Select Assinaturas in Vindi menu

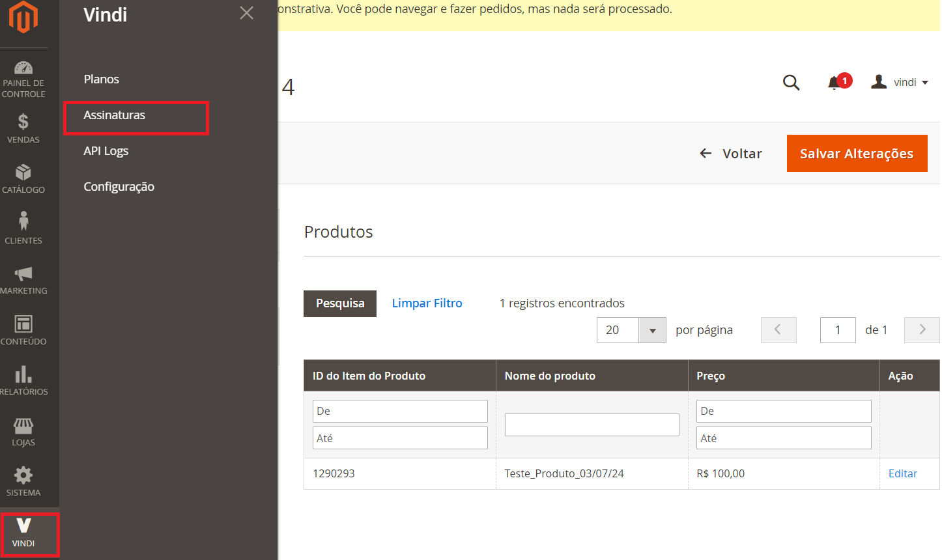pos(115,115)
